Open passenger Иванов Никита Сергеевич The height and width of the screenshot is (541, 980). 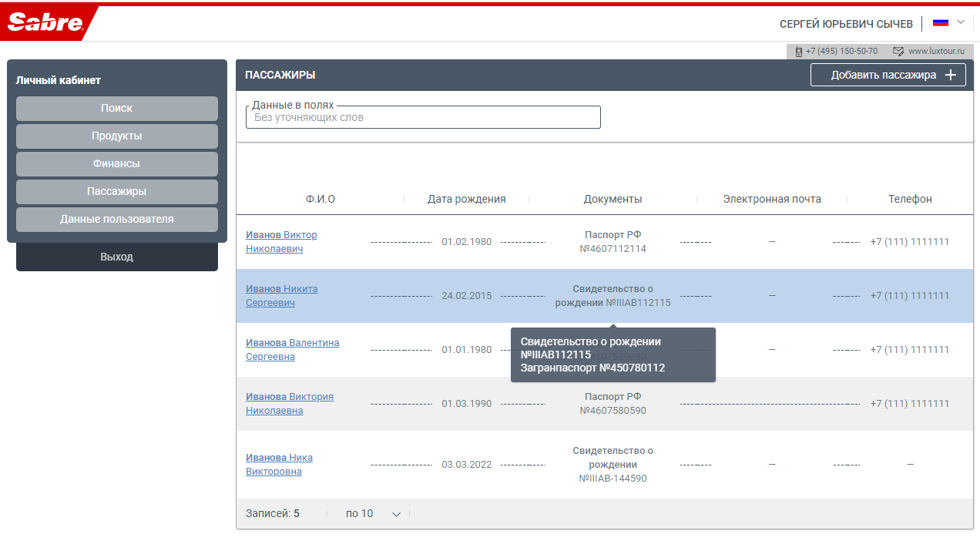tap(281, 296)
